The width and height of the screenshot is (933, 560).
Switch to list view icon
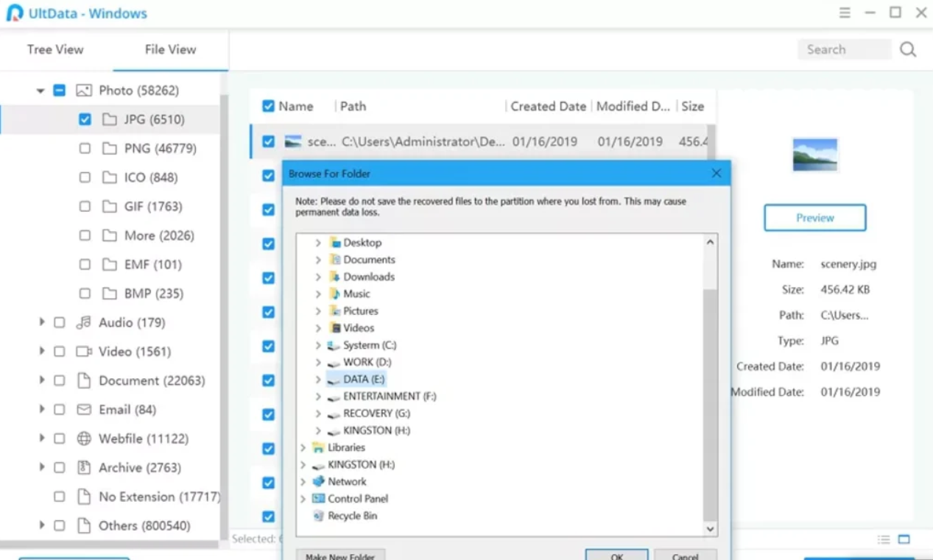(x=884, y=539)
